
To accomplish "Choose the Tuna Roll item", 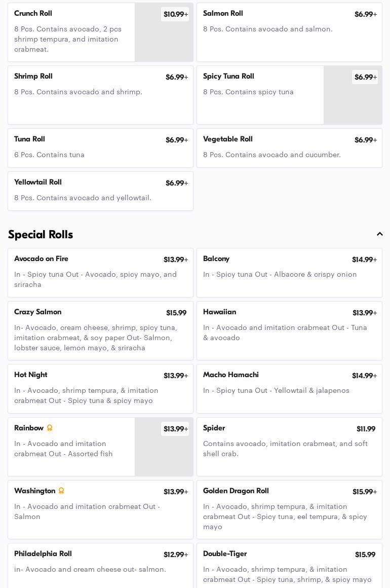I will tap(100, 148).
